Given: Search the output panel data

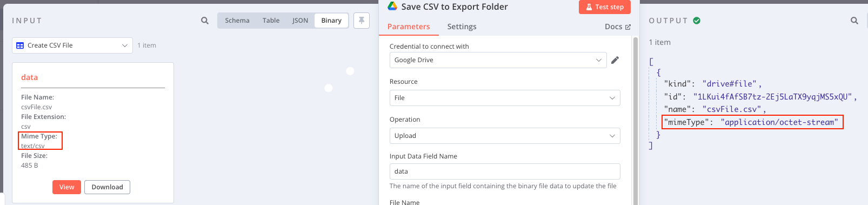Looking at the screenshot, I should tap(854, 21).
